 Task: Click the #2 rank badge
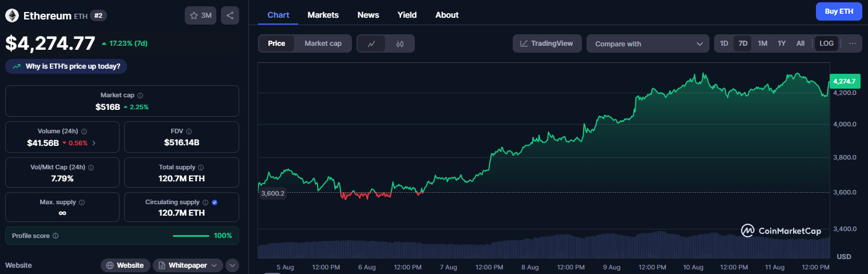[98, 15]
